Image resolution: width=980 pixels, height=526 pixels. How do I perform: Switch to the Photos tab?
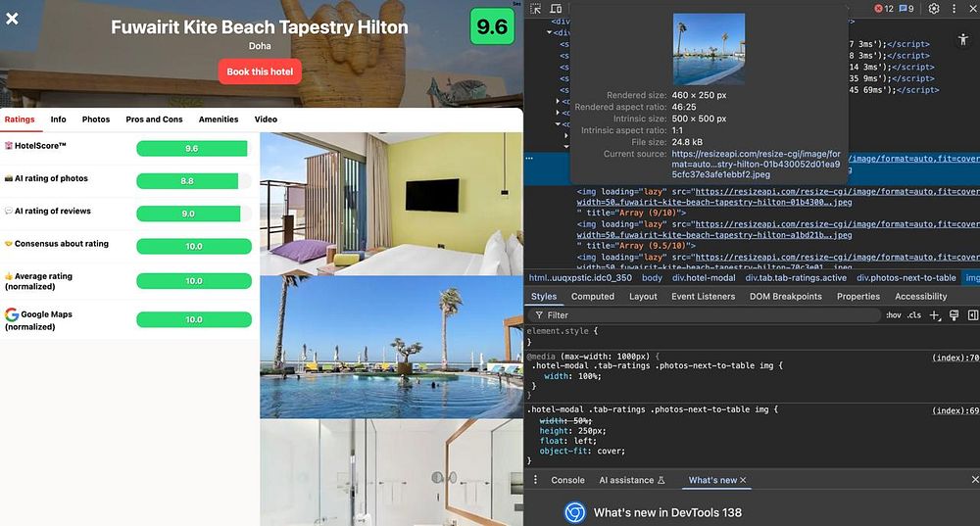96,120
